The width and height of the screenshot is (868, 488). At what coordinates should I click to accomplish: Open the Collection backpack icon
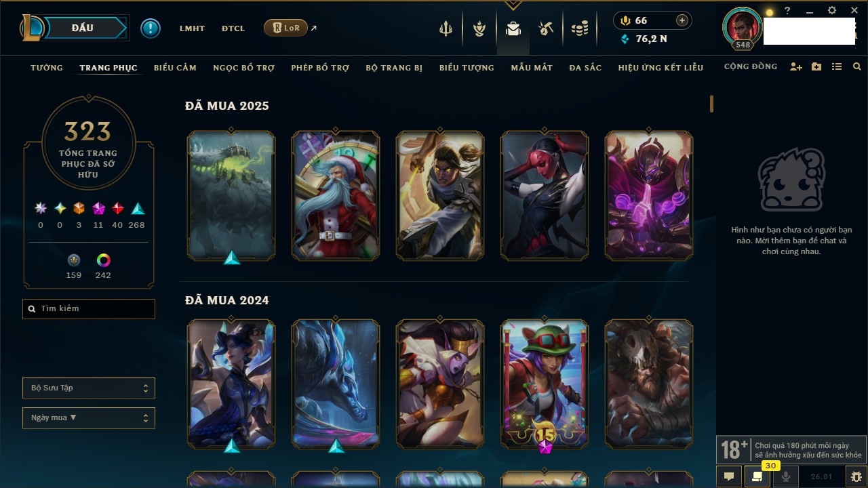coord(513,28)
